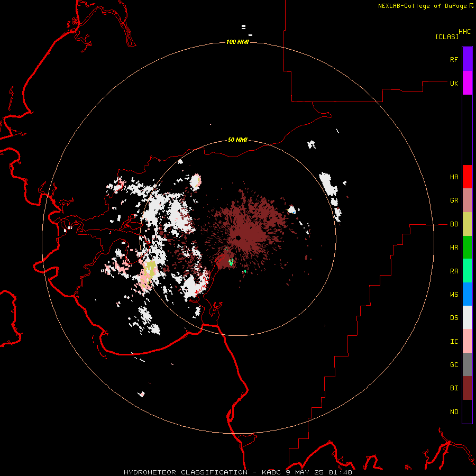This screenshot has height=476, width=476.
Task: Click the 100 NMI range ring label
Action: point(237,42)
